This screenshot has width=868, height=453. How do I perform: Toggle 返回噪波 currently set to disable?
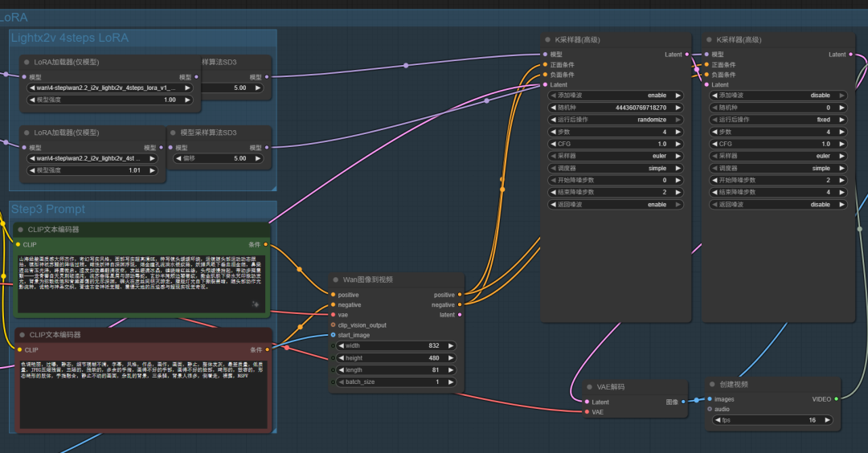(x=778, y=205)
